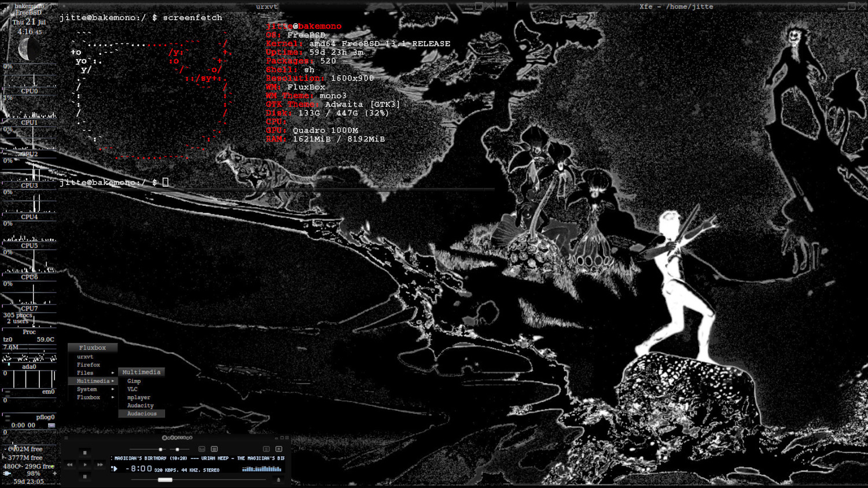
Task: Click the CPU1 chart in GKrellM
Action: tap(29, 107)
